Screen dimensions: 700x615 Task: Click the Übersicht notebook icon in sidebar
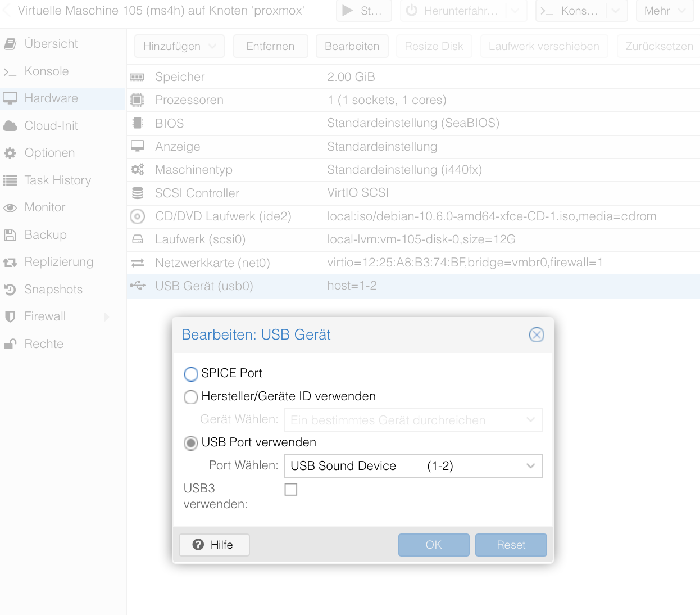(10, 44)
